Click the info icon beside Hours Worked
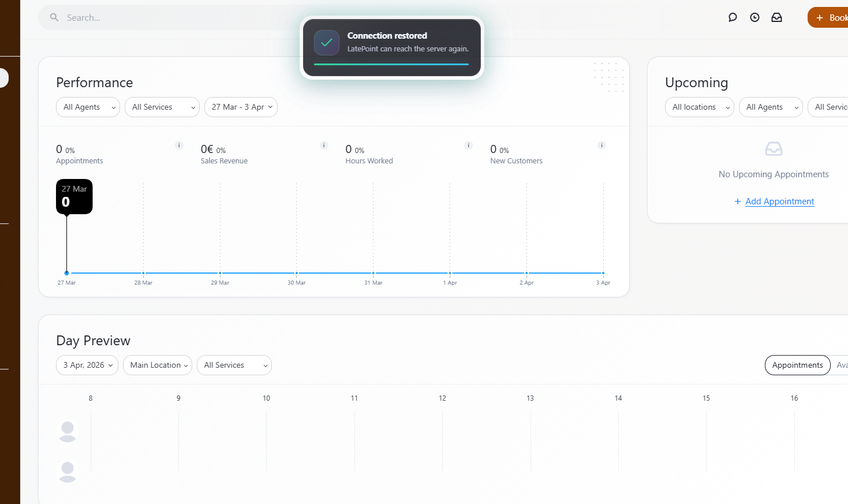 [469, 145]
